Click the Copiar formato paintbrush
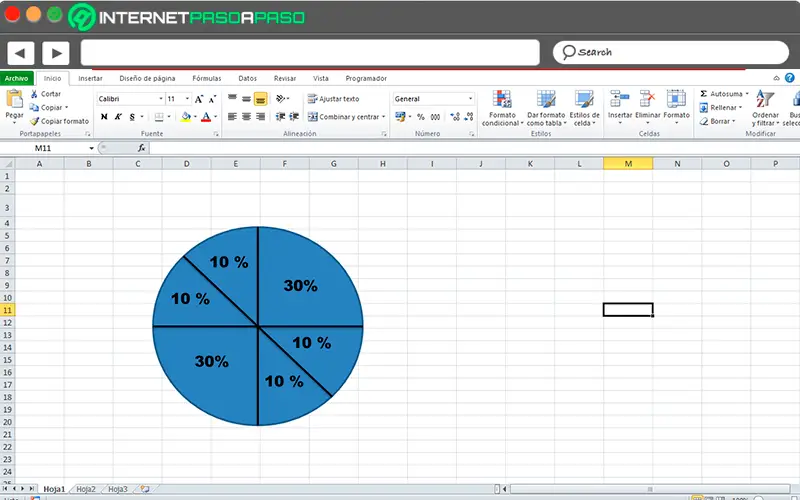The image size is (800, 500). (x=34, y=121)
